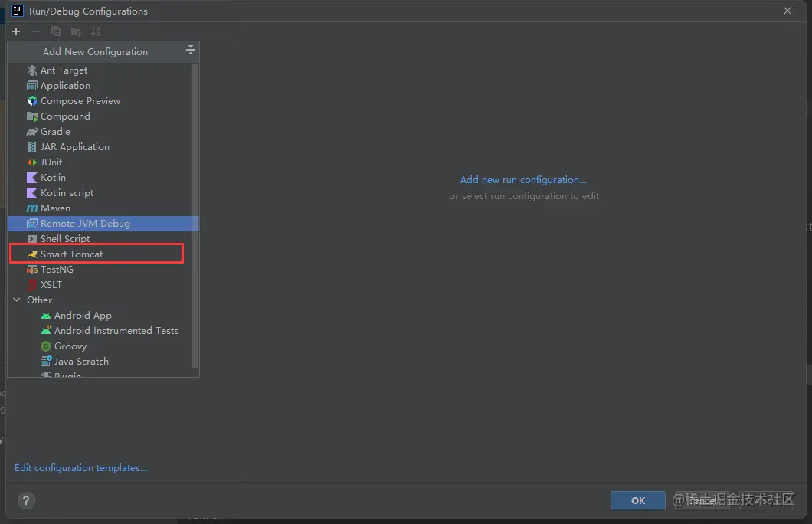Select the TestNG row text
812x524 pixels.
click(x=57, y=270)
